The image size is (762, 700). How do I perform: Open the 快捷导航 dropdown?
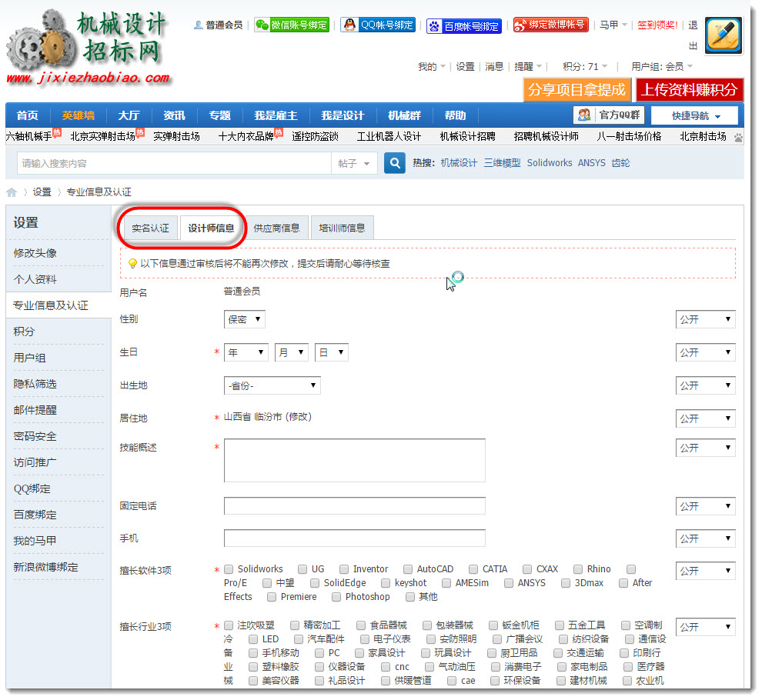(694, 115)
